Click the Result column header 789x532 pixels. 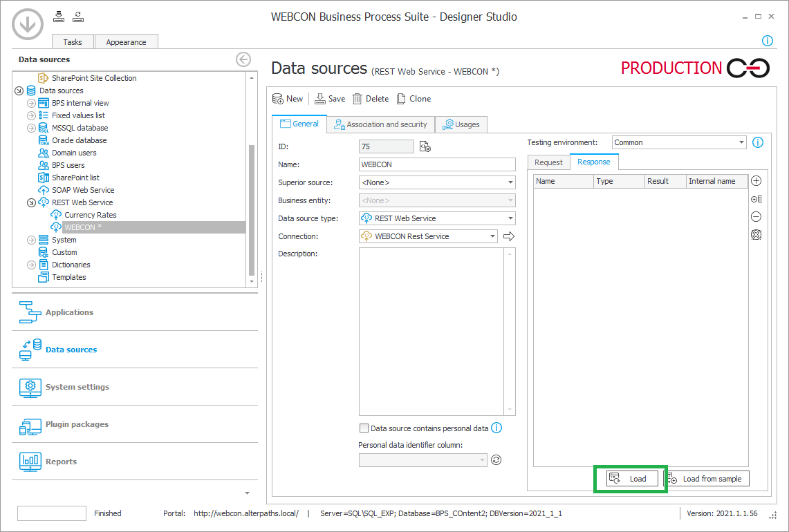coord(665,181)
